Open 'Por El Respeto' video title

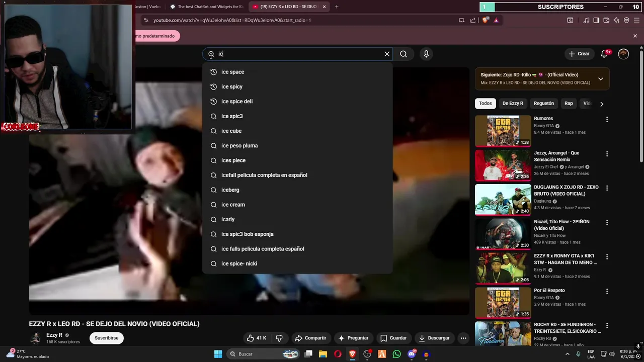(x=549, y=290)
